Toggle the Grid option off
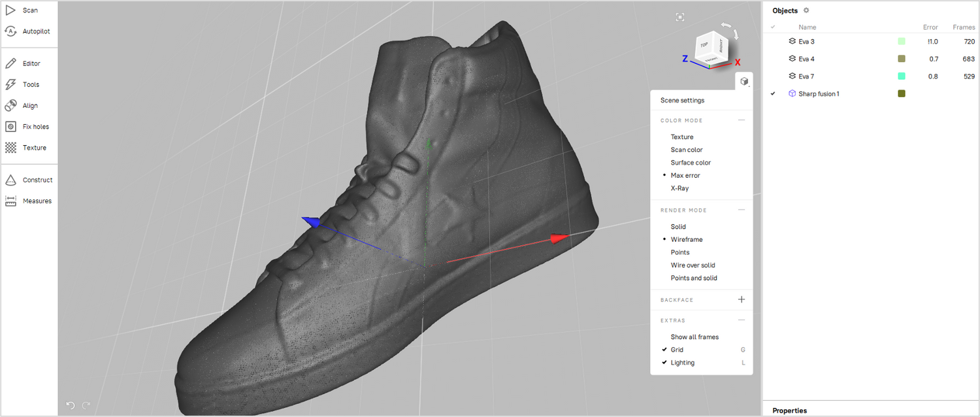This screenshot has width=980, height=417. 677,350
